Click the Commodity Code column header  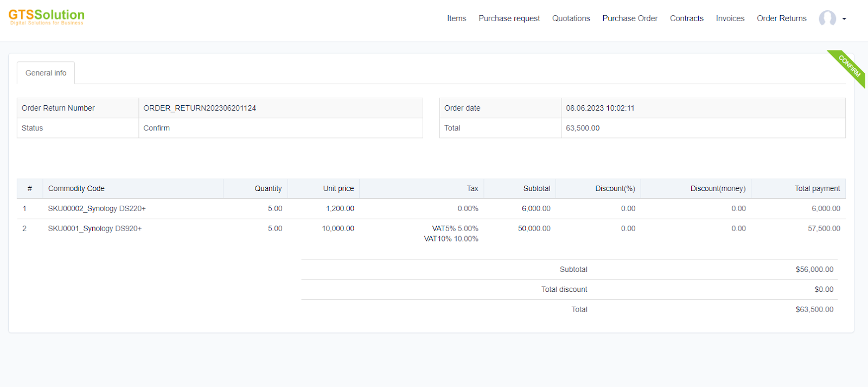(x=76, y=188)
